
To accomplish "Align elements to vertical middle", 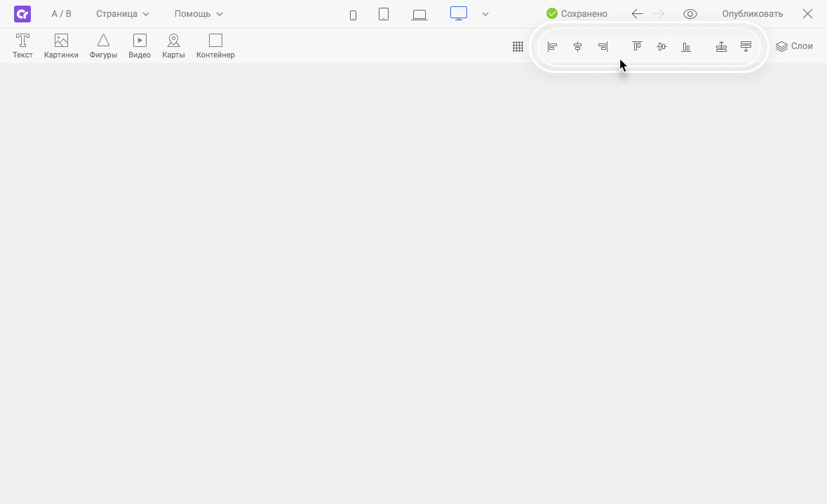I will click(x=661, y=47).
